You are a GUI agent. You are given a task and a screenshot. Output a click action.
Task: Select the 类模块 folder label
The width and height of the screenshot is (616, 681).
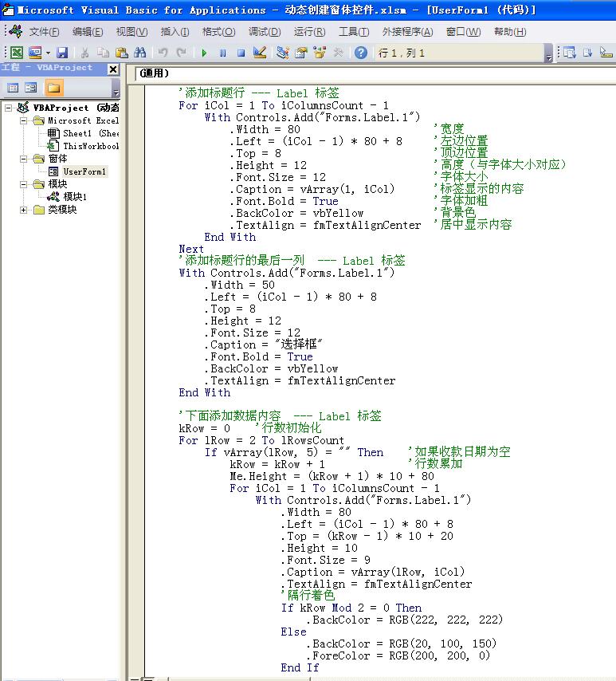coord(62,210)
